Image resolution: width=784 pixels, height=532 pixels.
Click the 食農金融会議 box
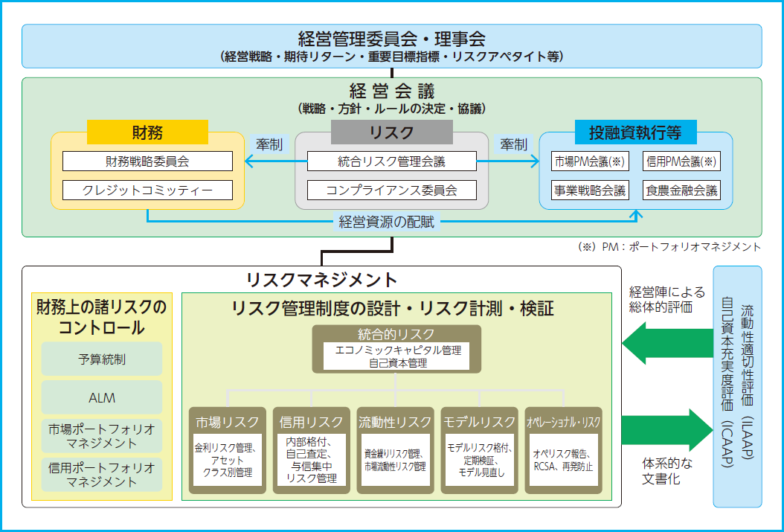tap(681, 190)
